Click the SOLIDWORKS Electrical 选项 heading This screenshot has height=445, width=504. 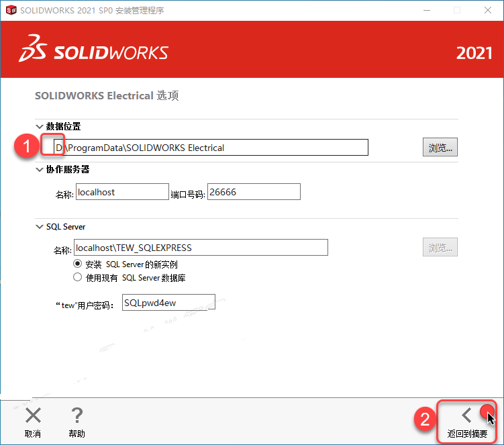click(x=107, y=95)
